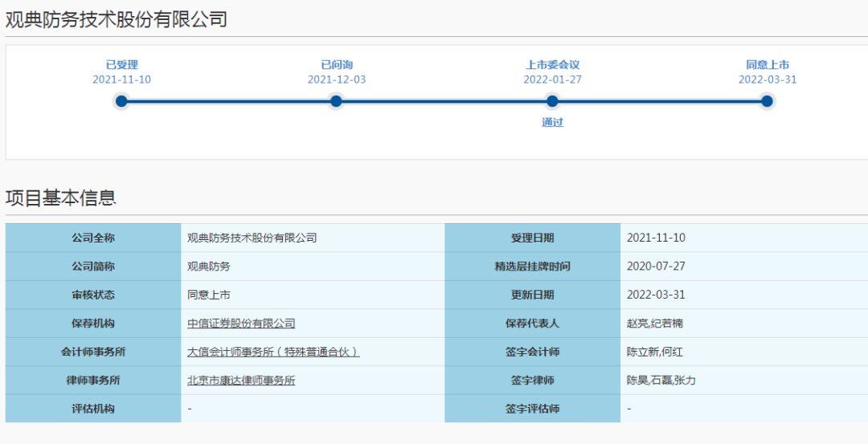Click the 保荐代表人 header cell
Image resolution: width=868 pixels, height=444 pixels.
click(532, 324)
